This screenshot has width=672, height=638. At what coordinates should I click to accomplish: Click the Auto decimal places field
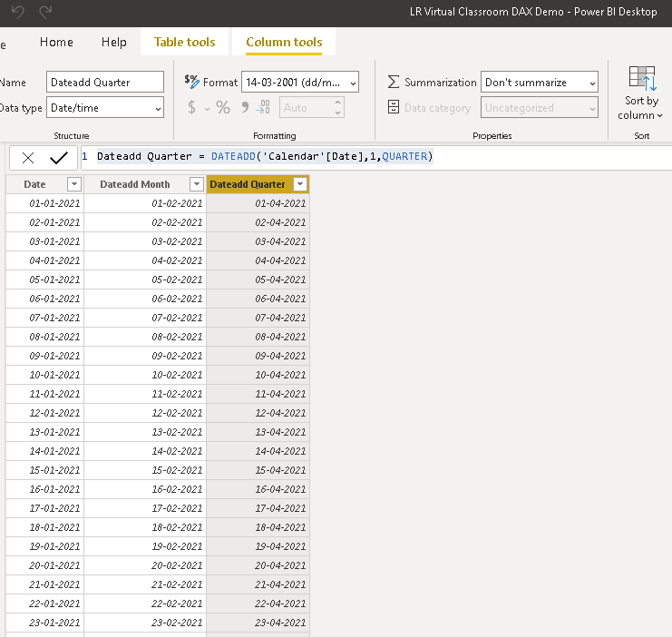306,107
